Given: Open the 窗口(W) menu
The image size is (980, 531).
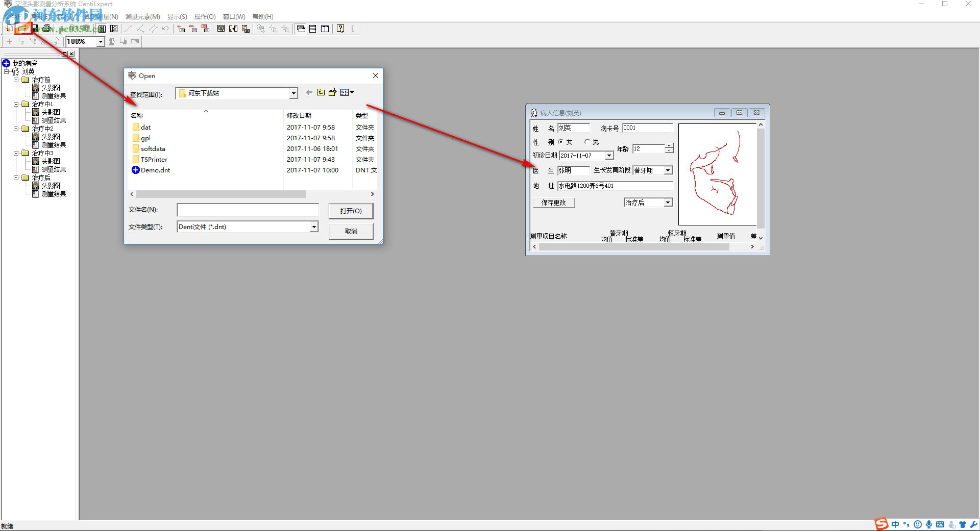Looking at the screenshot, I should click(x=234, y=17).
